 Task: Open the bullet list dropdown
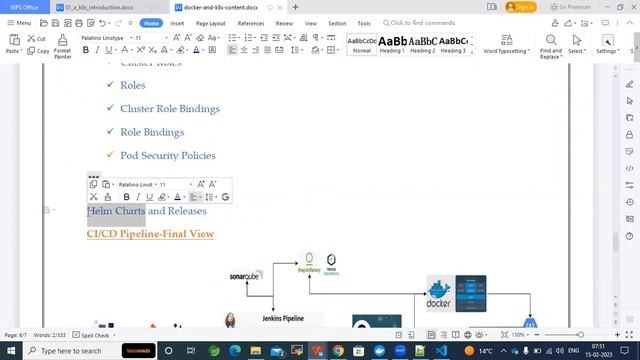pos(238,38)
